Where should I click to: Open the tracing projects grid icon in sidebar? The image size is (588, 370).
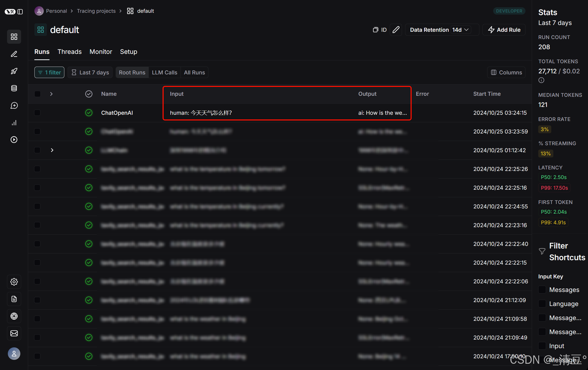coord(14,37)
